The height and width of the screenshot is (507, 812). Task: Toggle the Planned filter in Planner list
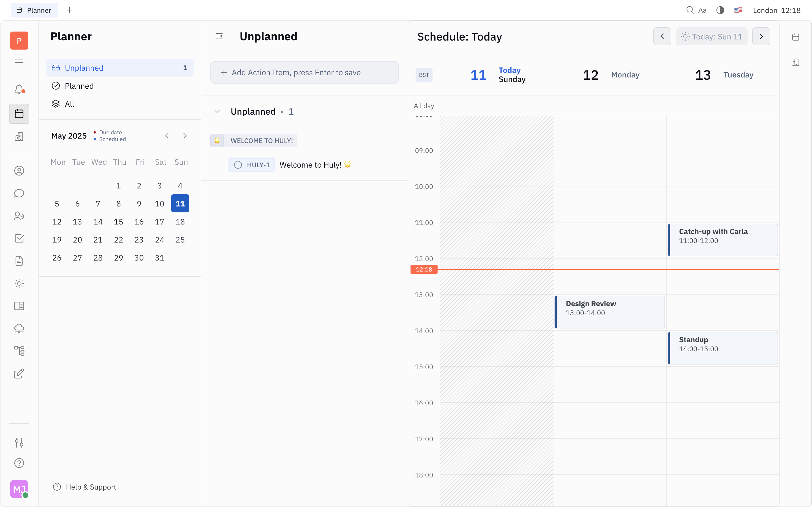tap(79, 86)
